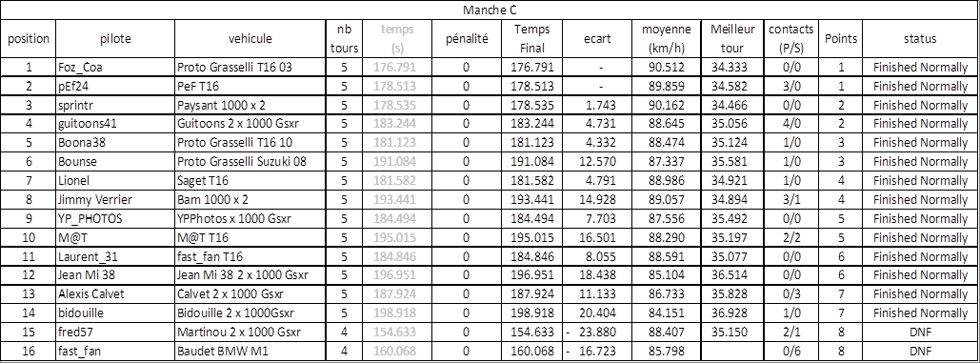Image resolution: width=980 pixels, height=363 pixels.
Task: Select the status column header
Action: (920, 39)
